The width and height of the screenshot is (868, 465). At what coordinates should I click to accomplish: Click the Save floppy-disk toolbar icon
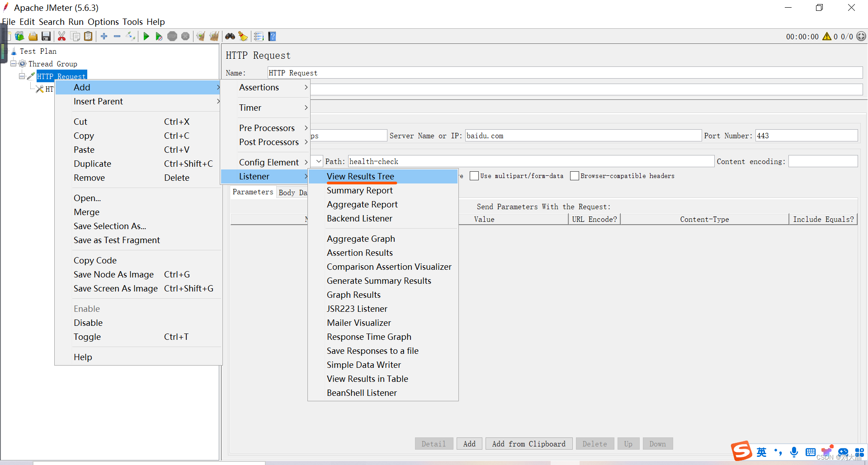coord(46,36)
